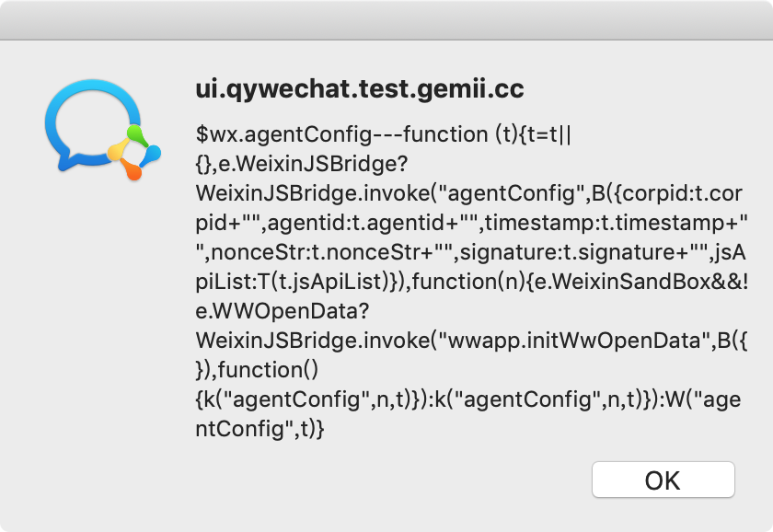Click the line containing piList:T(t.jsApiList)
The height and width of the screenshot is (532, 773).
coord(470,282)
